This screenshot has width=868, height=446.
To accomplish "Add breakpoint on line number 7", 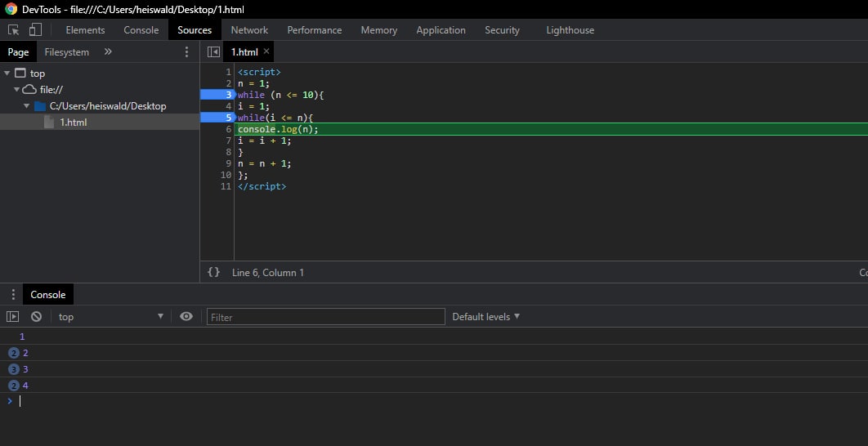I will click(x=228, y=140).
